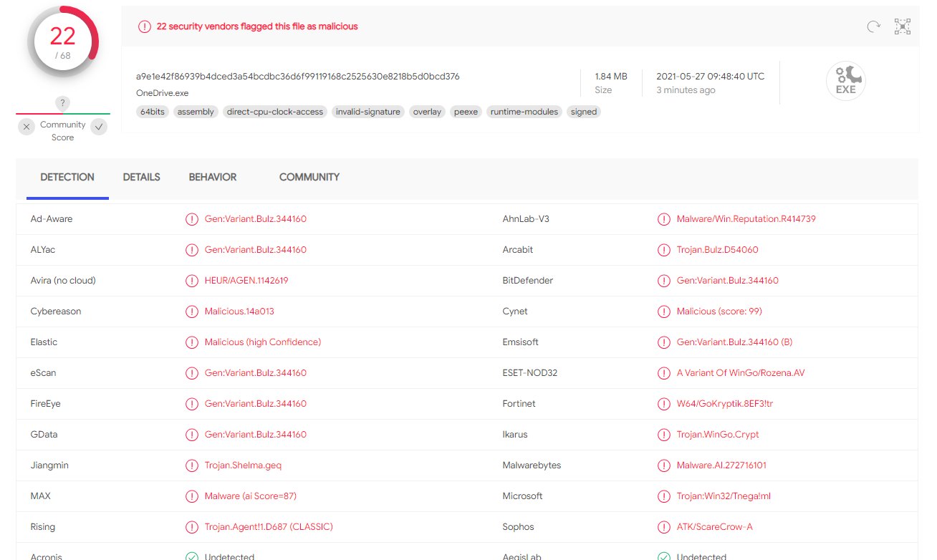The image size is (937, 560).
Task: Expand report to fullscreen view
Action: point(902,26)
